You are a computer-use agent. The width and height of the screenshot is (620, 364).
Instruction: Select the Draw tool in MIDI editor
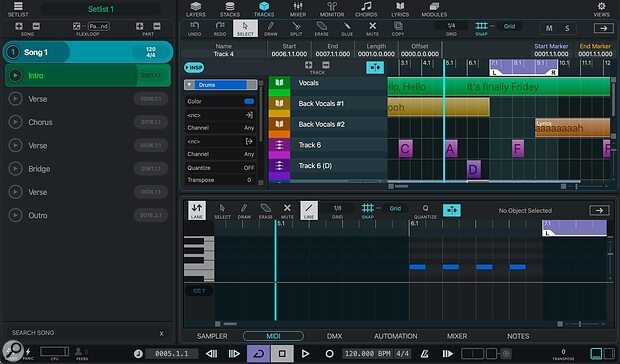tap(244, 211)
